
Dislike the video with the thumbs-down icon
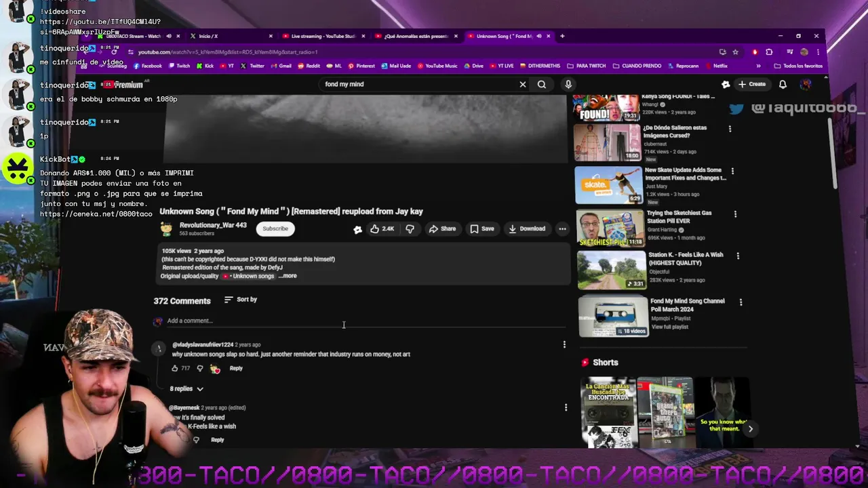point(410,229)
